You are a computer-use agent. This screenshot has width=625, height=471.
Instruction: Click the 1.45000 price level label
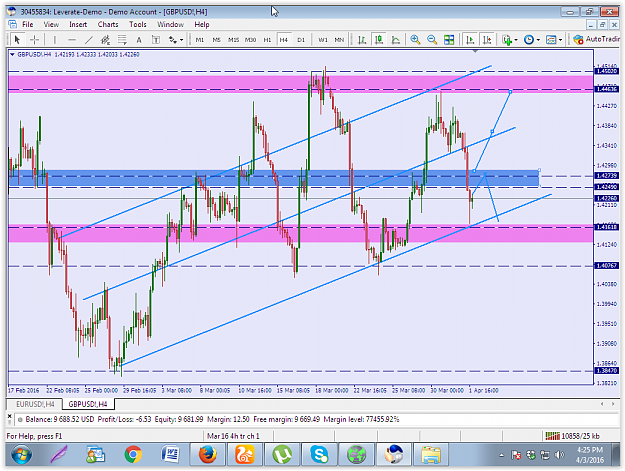[606, 71]
